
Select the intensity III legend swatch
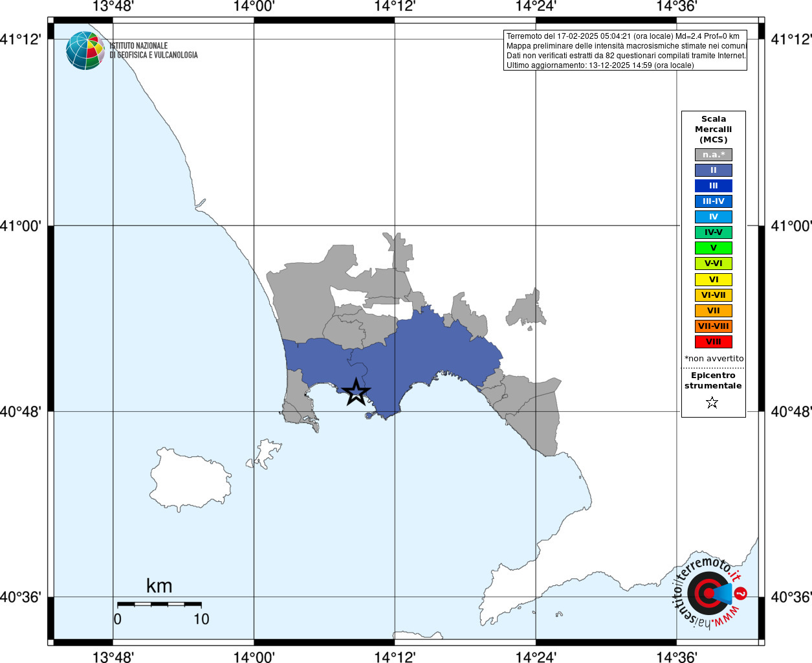(x=713, y=186)
